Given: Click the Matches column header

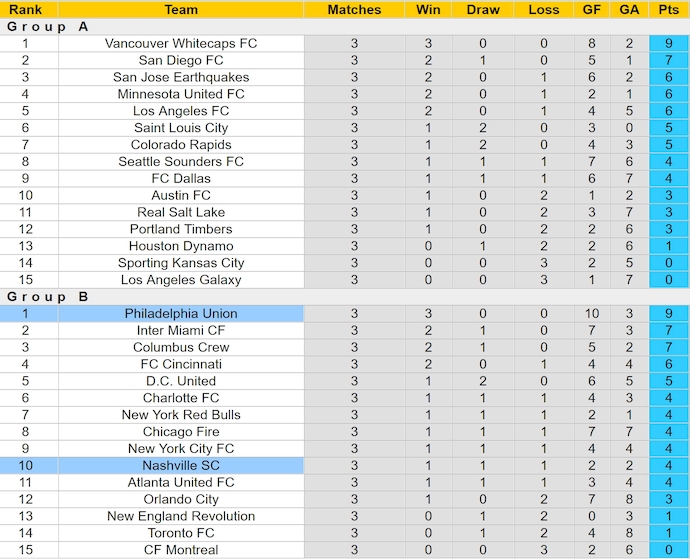Looking at the screenshot, I should [x=354, y=9].
